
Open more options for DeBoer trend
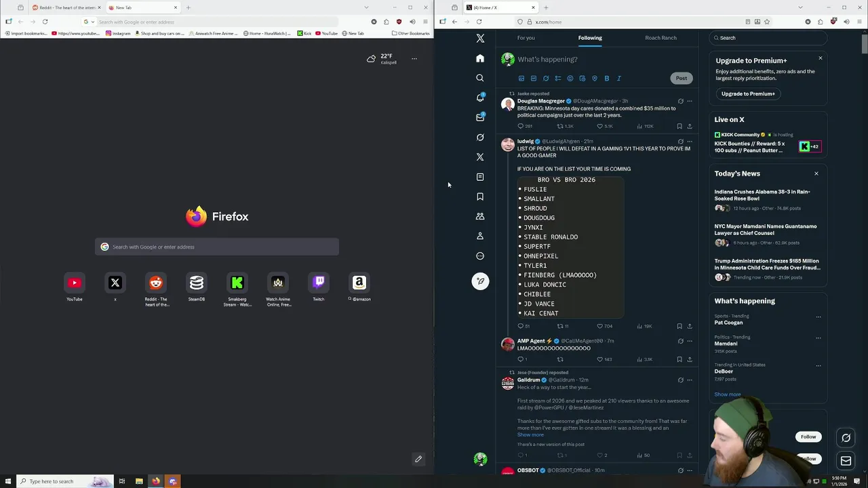pos(818,365)
